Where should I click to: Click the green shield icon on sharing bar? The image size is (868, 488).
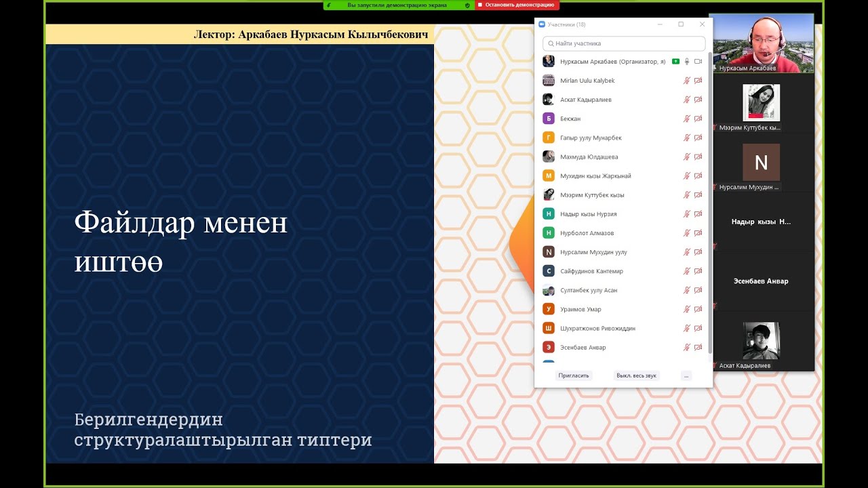tap(467, 5)
